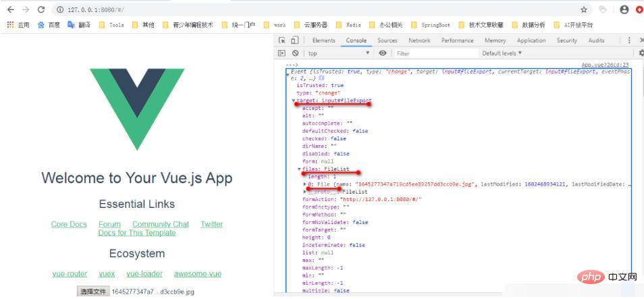This screenshot has width=644, height=299.
Task: Activate the DevTools inspect element icon
Action: pos(281,40)
